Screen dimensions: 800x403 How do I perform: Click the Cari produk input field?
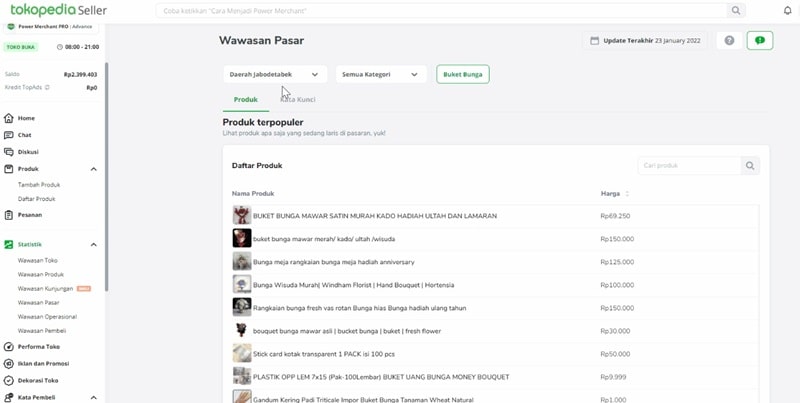(x=689, y=165)
